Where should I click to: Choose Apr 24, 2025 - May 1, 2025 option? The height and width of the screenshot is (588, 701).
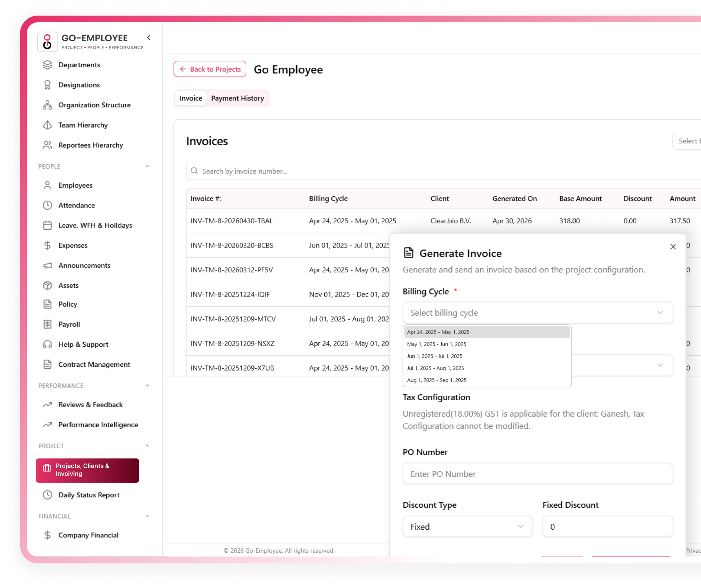(487, 332)
